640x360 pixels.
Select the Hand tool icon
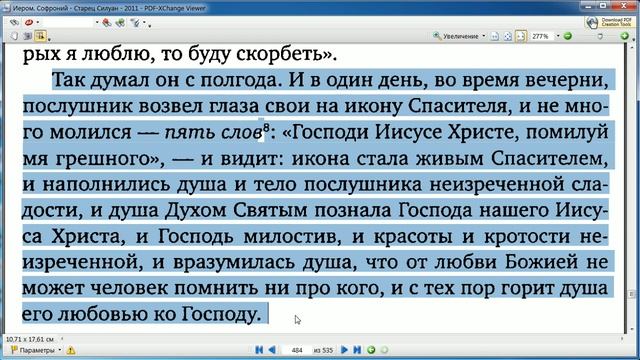(x=15, y=36)
